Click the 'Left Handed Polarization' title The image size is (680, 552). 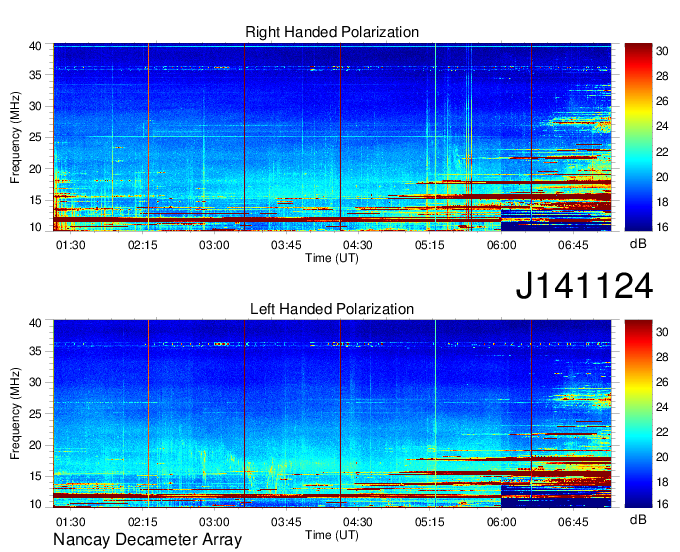pyautogui.click(x=332, y=309)
